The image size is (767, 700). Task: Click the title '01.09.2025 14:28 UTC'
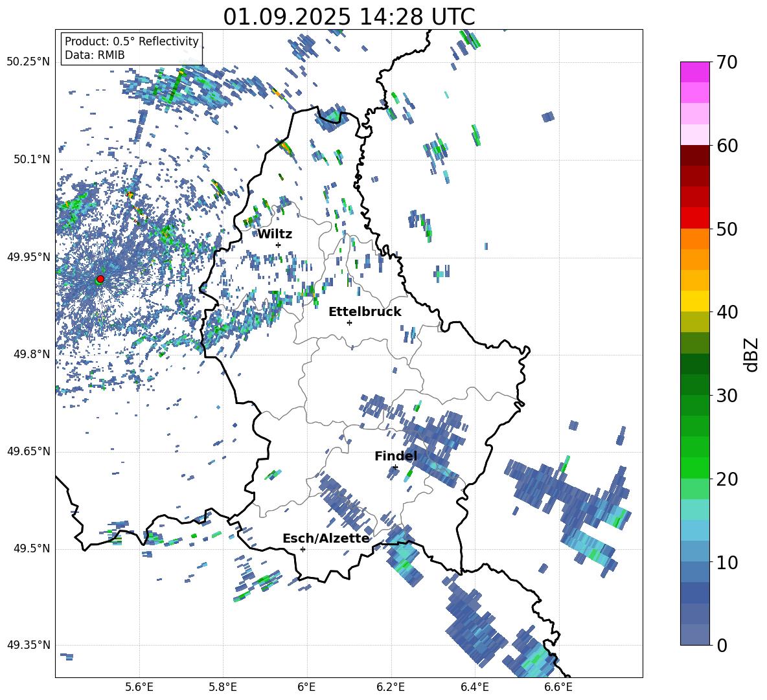(349, 17)
